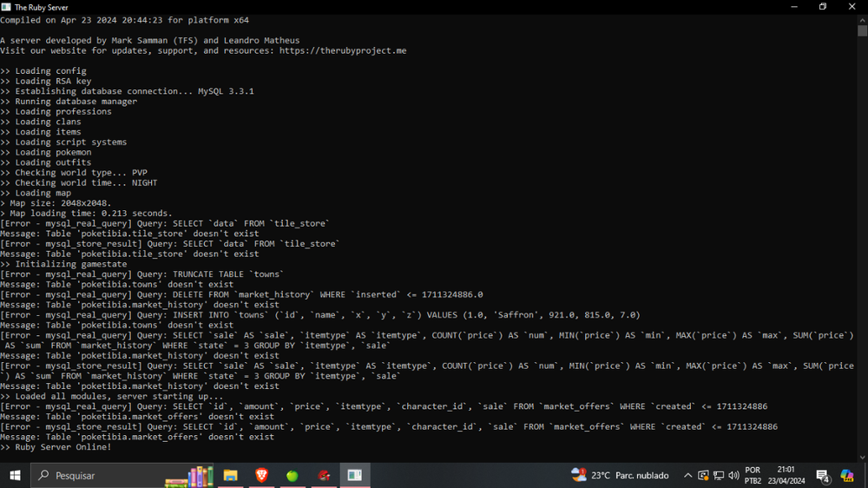
Task: Switch the POR PTB2 keyboard language
Action: tap(753, 475)
